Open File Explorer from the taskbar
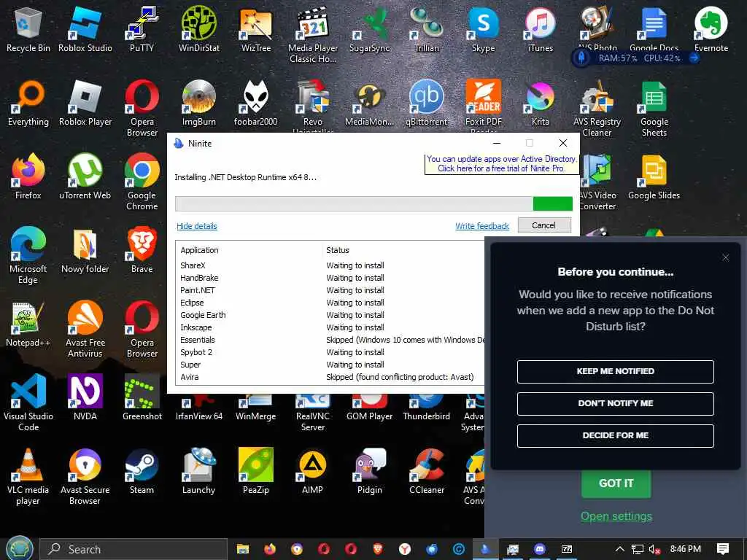The width and height of the screenshot is (747, 560). (242, 549)
